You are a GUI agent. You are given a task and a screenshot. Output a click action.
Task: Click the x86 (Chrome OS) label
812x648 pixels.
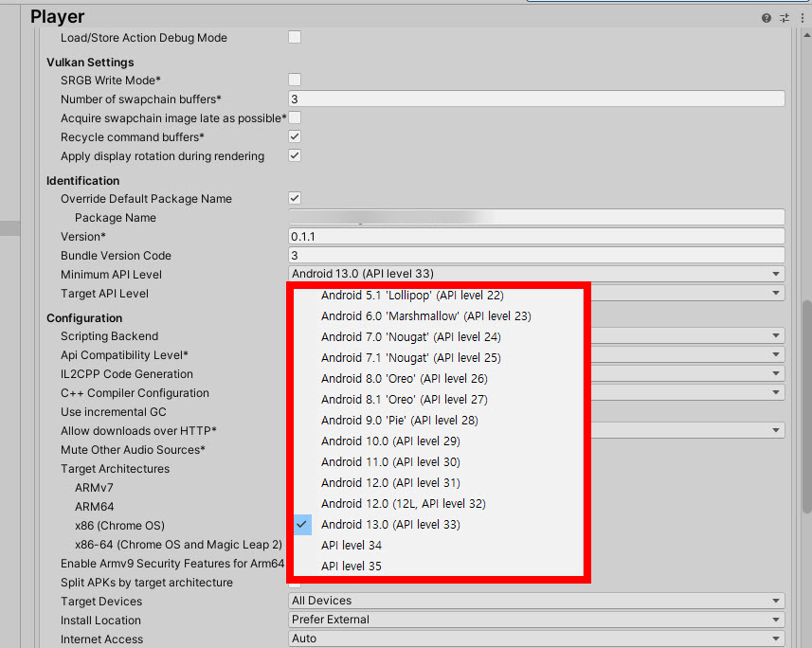tap(119, 526)
